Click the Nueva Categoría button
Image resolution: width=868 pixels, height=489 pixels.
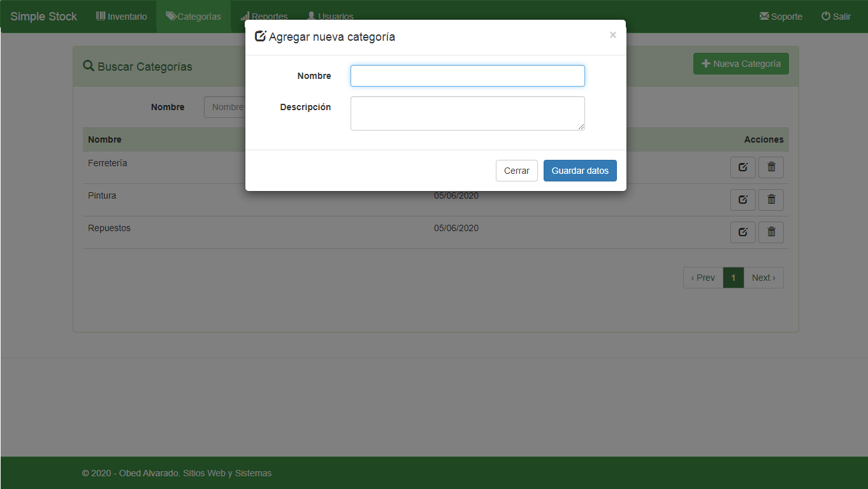tap(741, 64)
